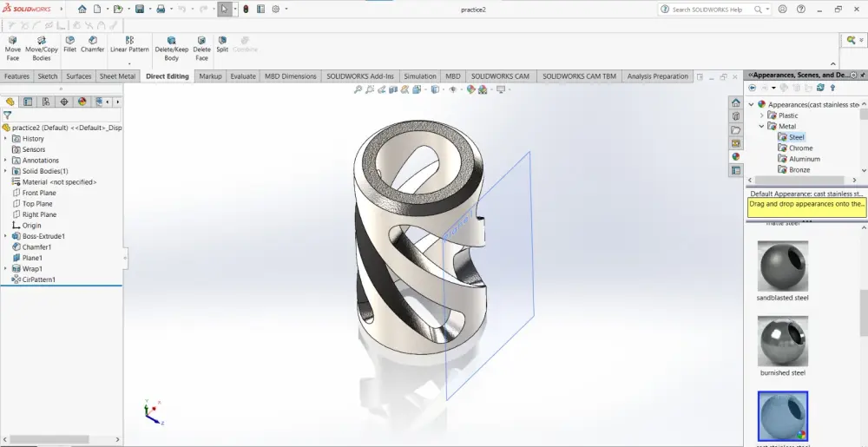Select the Move/Copy Bodies tool

coord(42,49)
